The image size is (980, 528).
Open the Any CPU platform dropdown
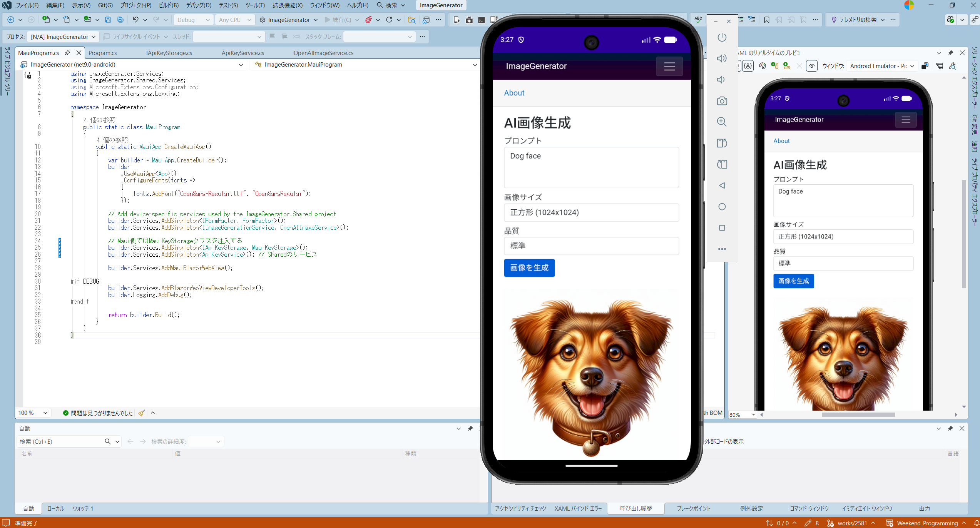click(x=235, y=20)
